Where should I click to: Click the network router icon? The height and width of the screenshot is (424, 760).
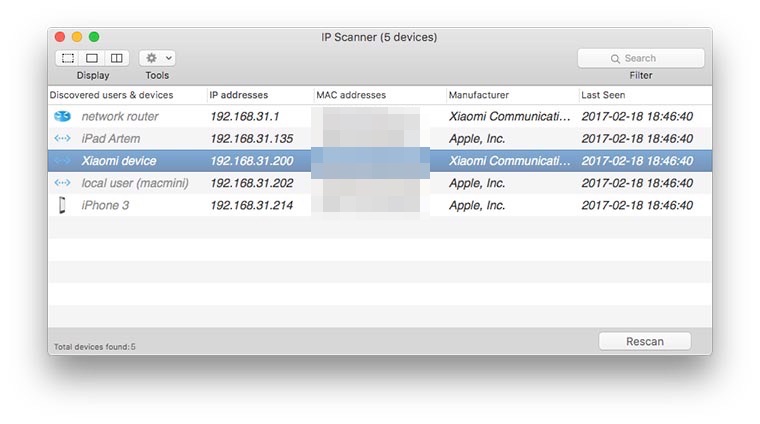coord(62,116)
